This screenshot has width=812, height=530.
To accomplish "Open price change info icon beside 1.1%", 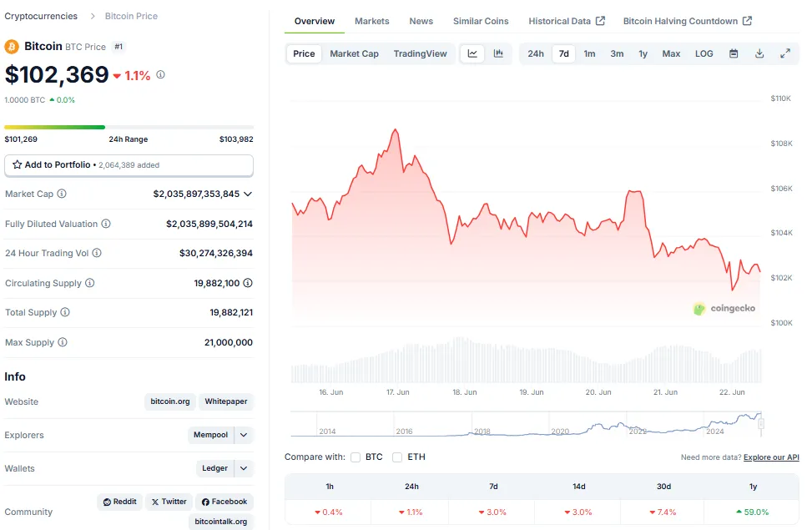I will pyautogui.click(x=160, y=74).
